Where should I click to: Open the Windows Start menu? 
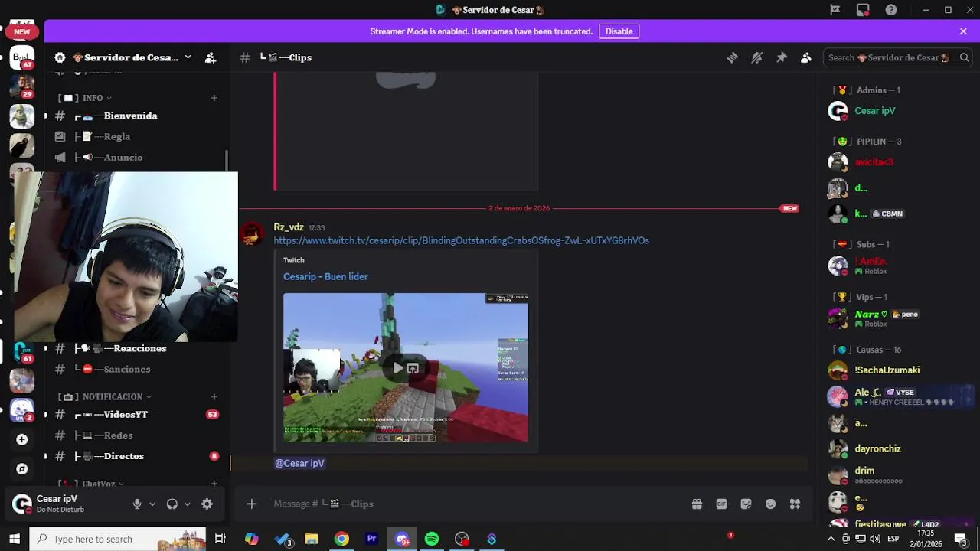[x=14, y=539]
